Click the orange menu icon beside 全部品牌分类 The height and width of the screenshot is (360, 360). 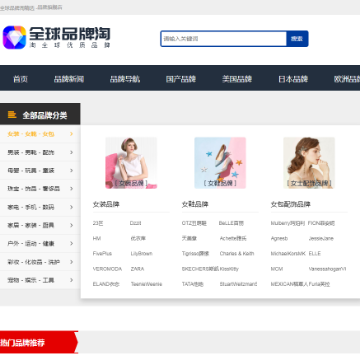click(x=12, y=115)
